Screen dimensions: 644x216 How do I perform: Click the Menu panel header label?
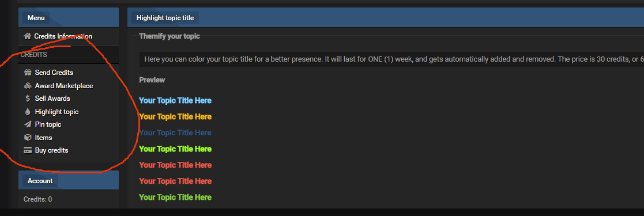[x=36, y=18]
